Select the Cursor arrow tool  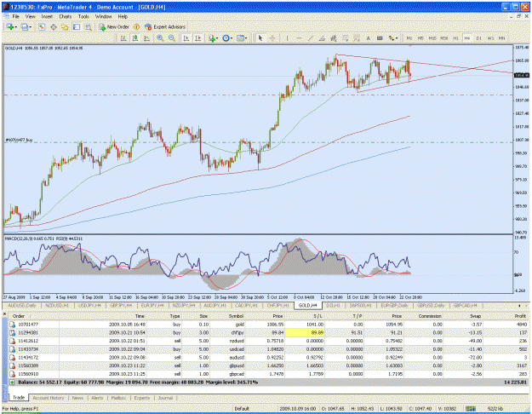260,38
